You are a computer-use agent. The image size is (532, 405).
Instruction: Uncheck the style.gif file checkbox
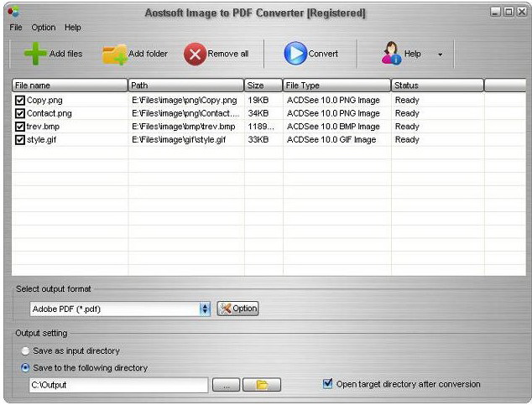click(x=20, y=140)
